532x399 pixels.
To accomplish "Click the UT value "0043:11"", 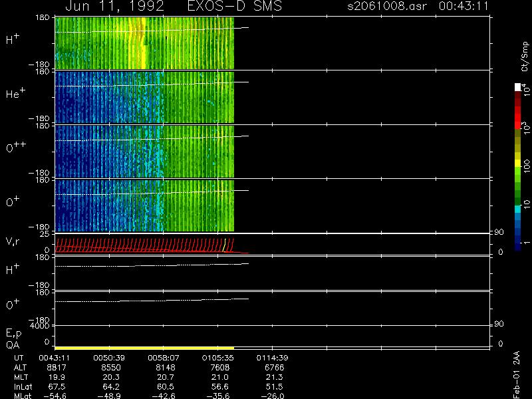I will click(55, 358).
